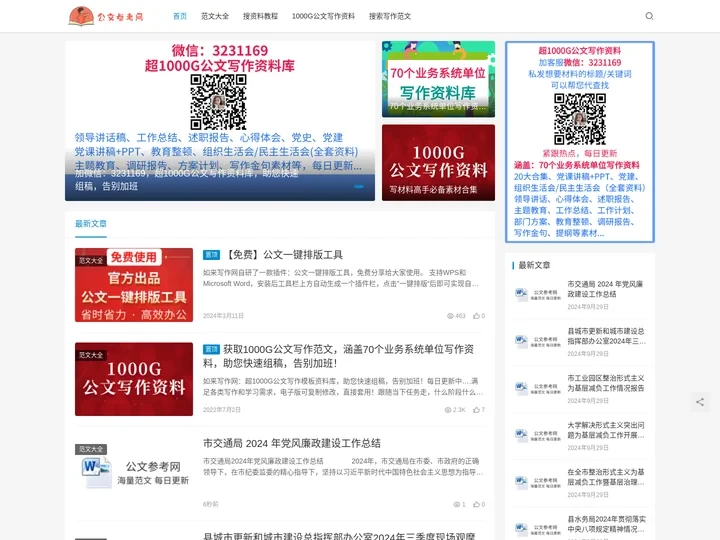720x540 pixels.
Task: Click the carousel indicator dot on main banner
Action: tap(359, 186)
